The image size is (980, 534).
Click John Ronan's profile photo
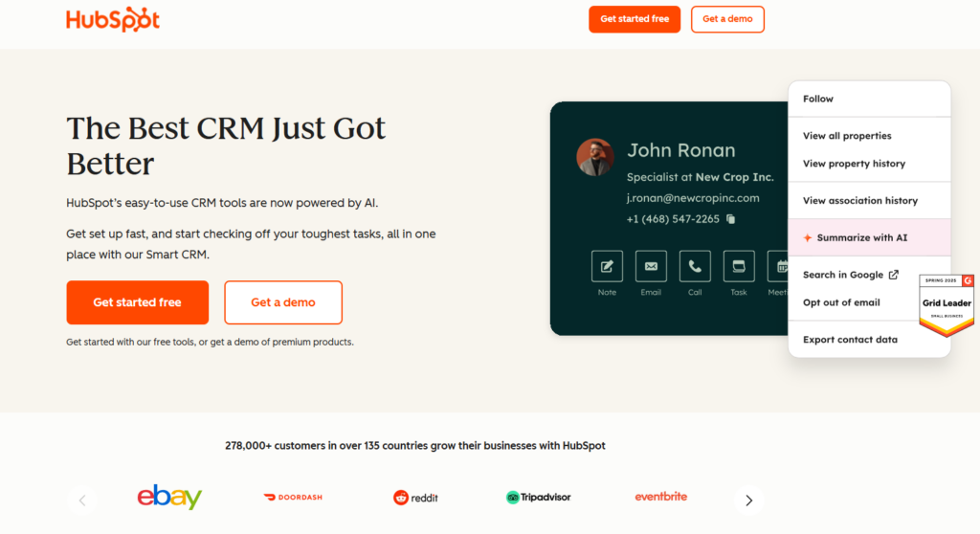point(595,157)
